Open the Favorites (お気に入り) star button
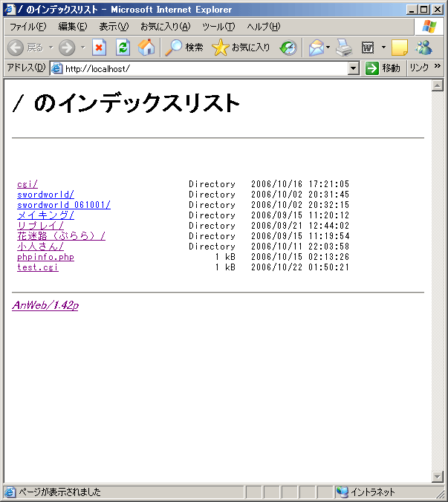 click(x=241, y=48)
